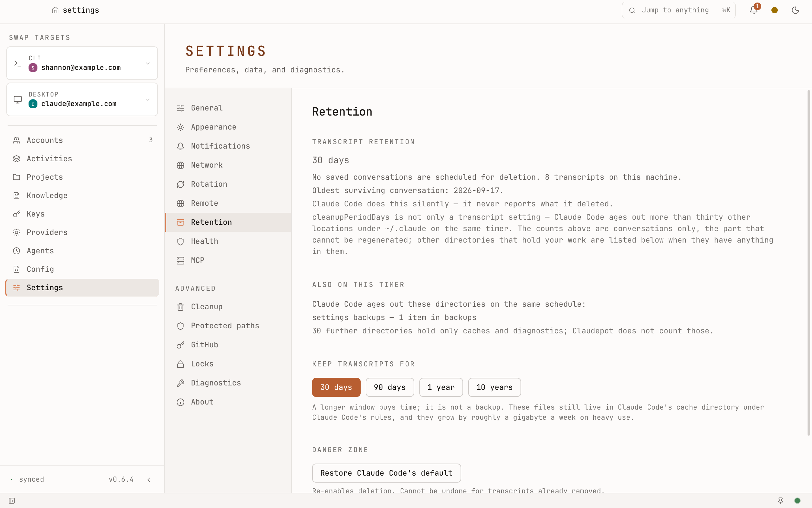
Task: Click the pin icon in the status bar
Action: click(781, 501)
